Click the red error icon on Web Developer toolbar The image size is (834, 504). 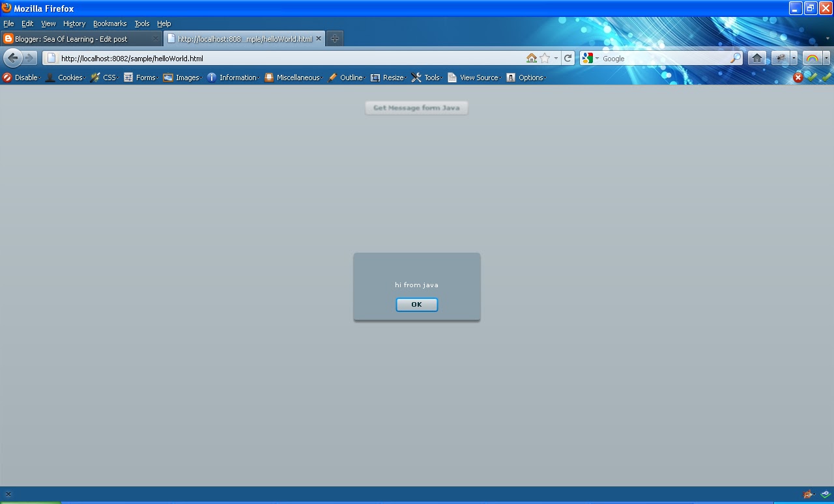798,77
